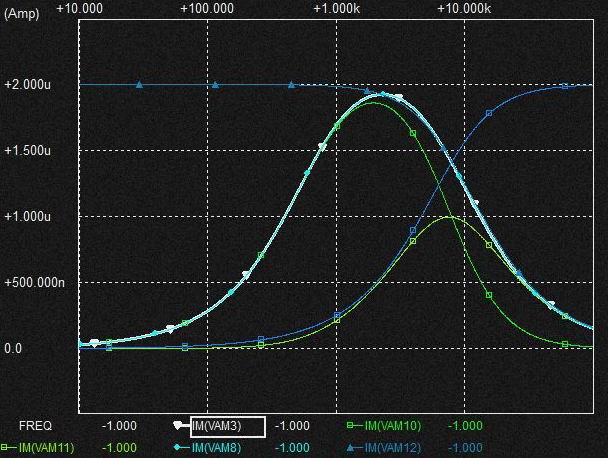Screen dimensions: 608x458
Task: Click the +500.000n y-axis tick label
Action: tap(36, 283)
